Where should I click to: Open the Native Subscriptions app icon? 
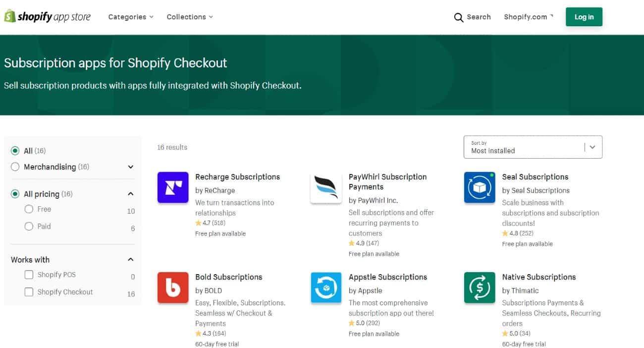click(480, 288)
